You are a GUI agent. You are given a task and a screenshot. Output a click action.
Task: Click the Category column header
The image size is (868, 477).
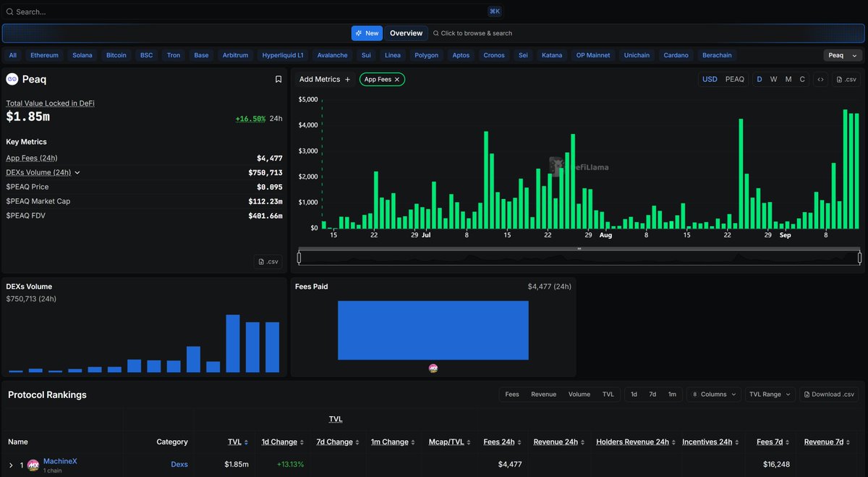172,442
